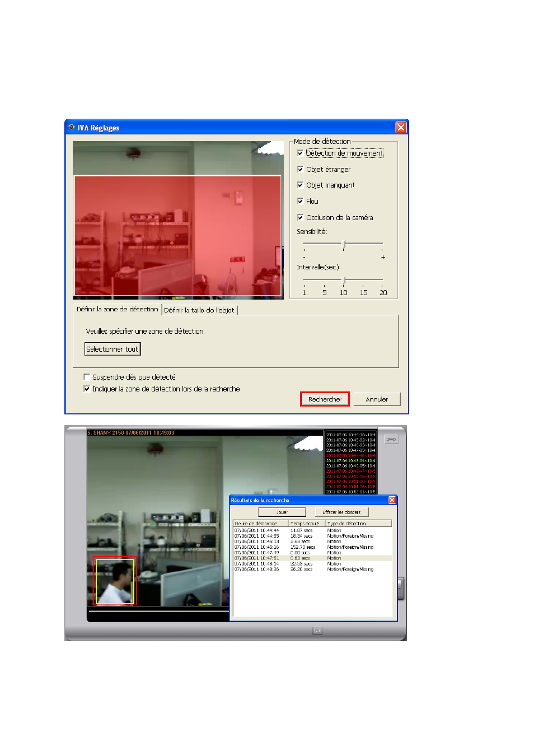Toggle the Objet manquant checkbox
Viewport: 534px width, 756px height.
300,185
